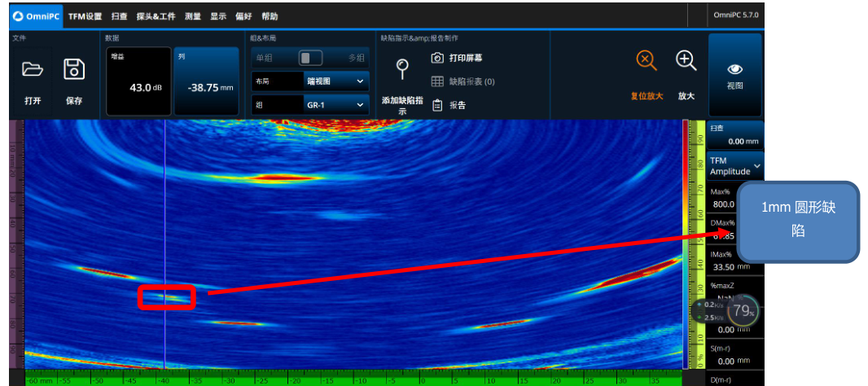Select the 增益 43.0 dB field
868x386 pixels.
[x=138, y=81]
